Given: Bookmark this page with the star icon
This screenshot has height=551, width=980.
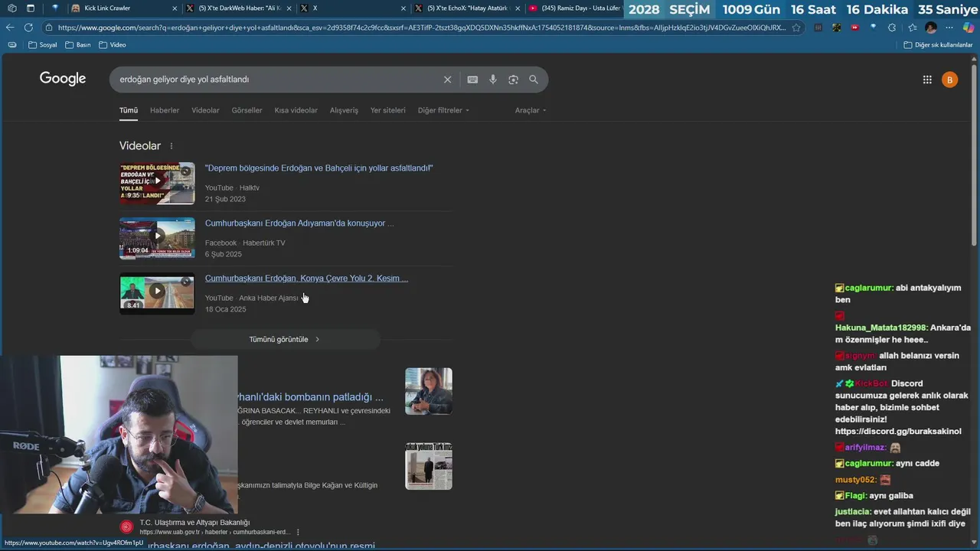Looking at the screenshot, I should pos(796,28).
